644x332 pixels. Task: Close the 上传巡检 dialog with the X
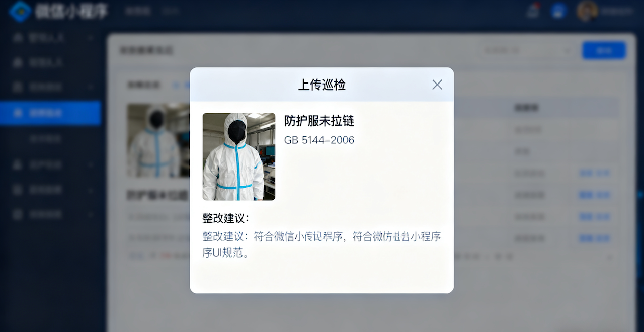point(437,85)
